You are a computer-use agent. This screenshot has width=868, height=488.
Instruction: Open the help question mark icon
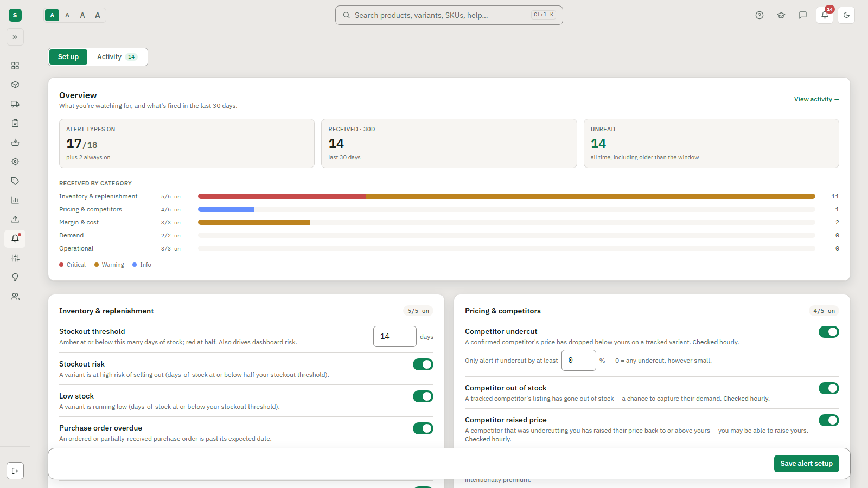pos(759,15)
